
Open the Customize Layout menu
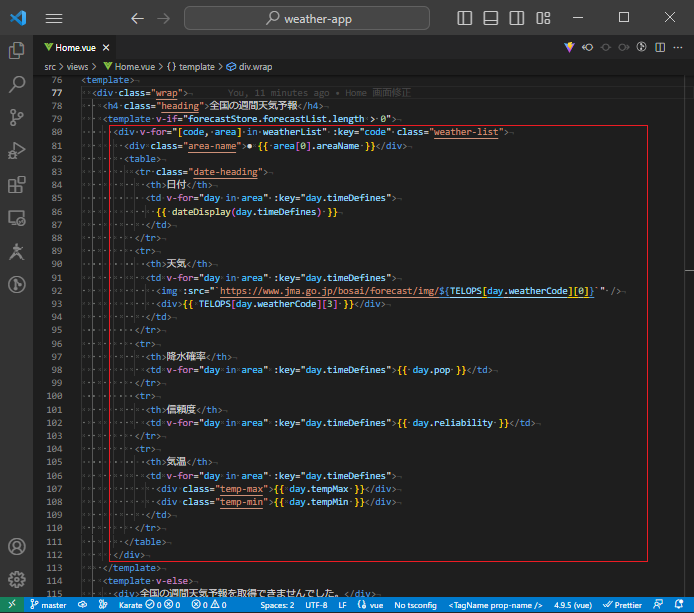(x=543, y=18)
